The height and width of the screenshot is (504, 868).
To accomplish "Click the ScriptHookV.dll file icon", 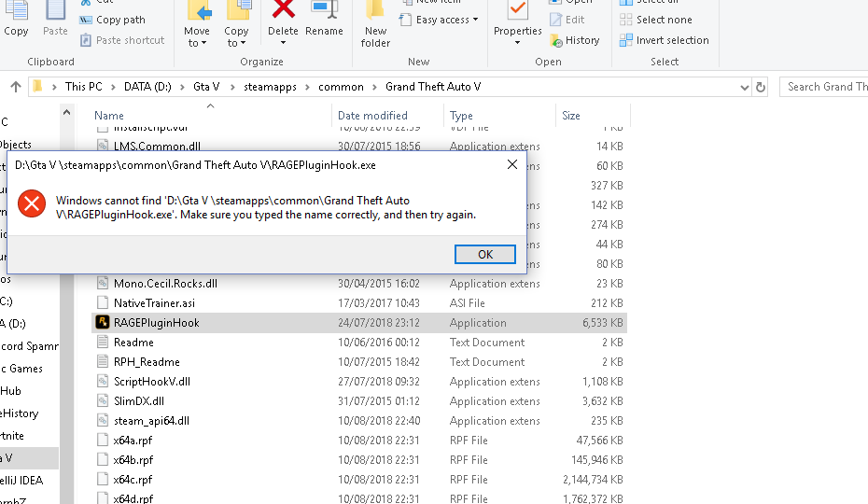I will (x=103, y=381).
